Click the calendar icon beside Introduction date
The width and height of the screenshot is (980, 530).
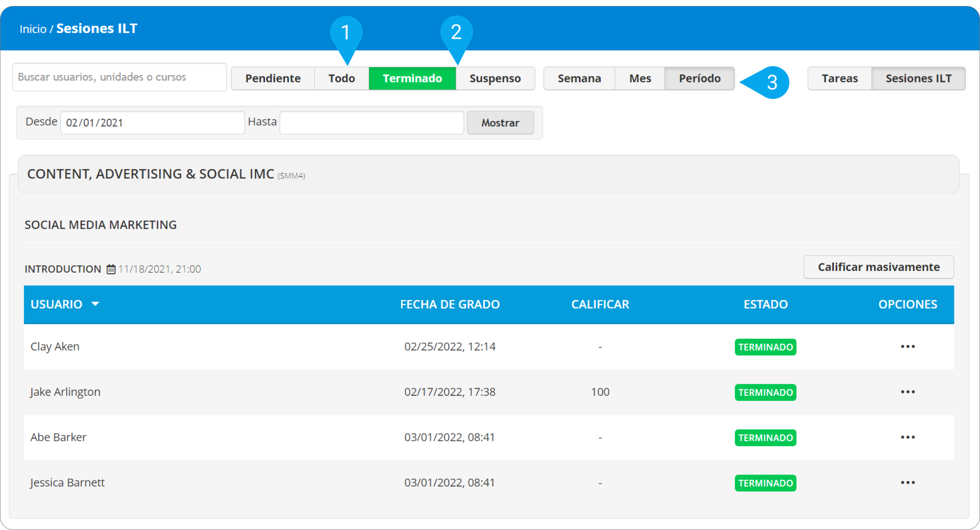[111, 269]
